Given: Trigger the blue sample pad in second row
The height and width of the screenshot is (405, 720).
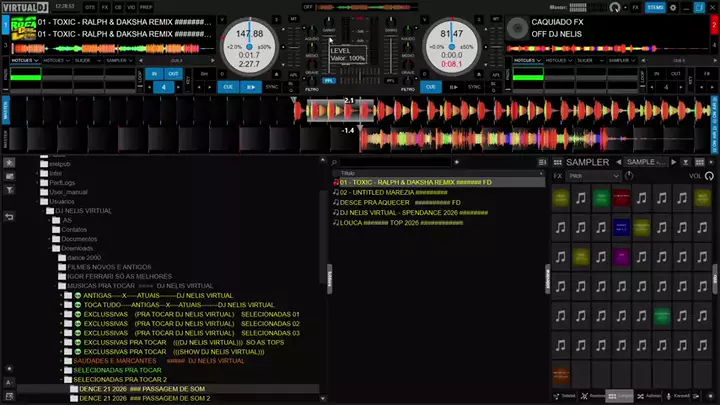Looking at the screenshot, I should [621, 227].
